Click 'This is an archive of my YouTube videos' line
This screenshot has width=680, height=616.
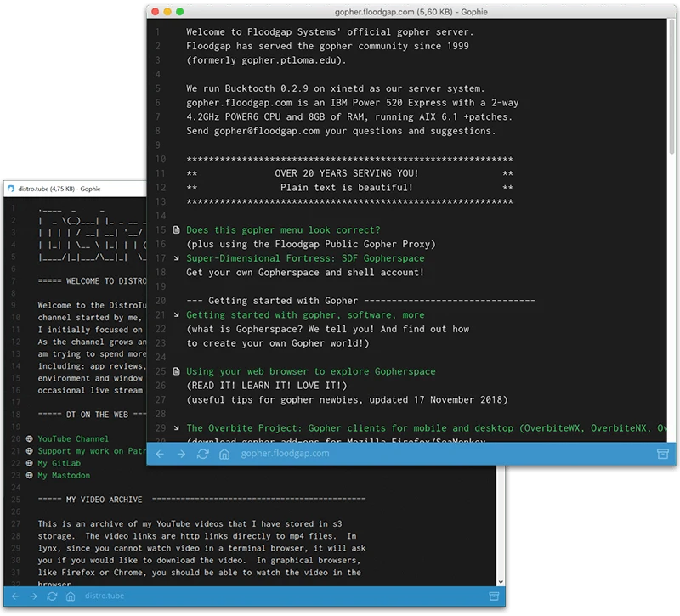pos(190,523)
